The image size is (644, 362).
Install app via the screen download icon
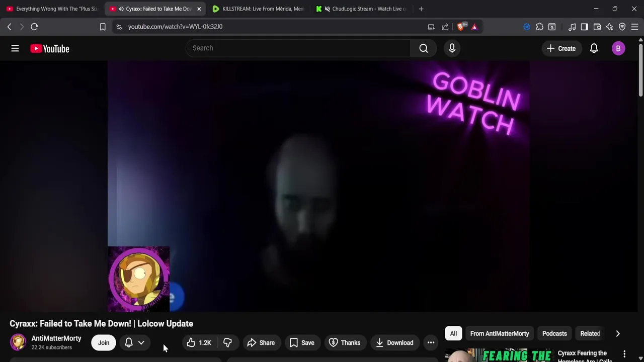coord(431,27)
